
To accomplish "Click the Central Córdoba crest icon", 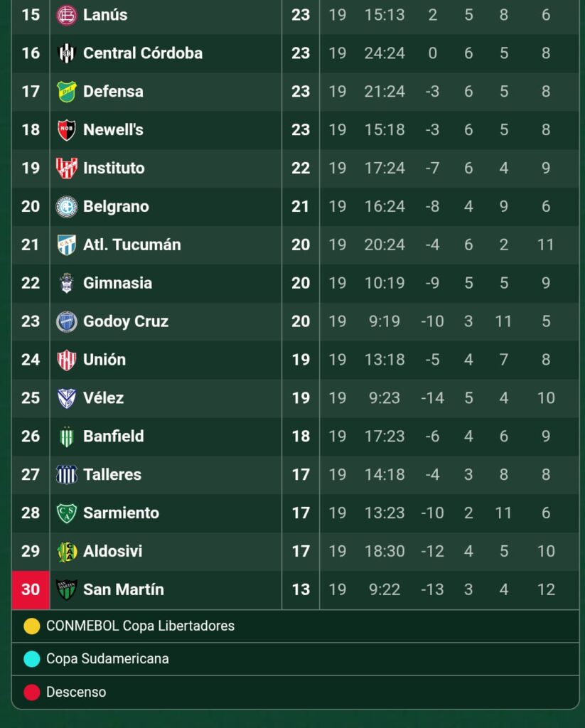I will [x=66, y=53].
